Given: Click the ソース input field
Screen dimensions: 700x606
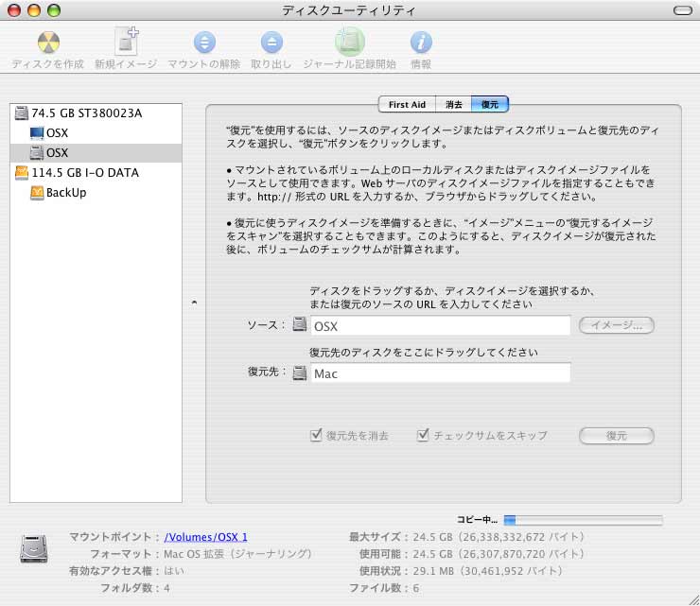Looking at the screenshot, I should pos(440,326).
